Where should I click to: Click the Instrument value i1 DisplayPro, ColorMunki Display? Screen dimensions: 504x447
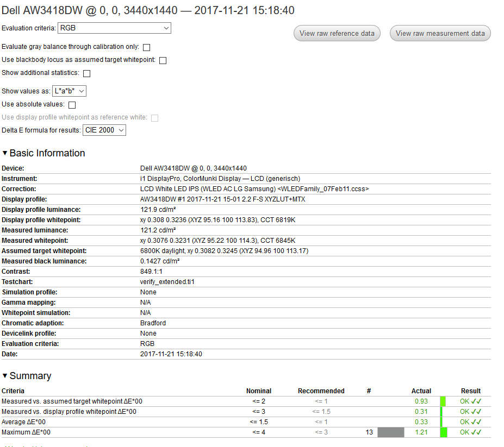point(220,179)
